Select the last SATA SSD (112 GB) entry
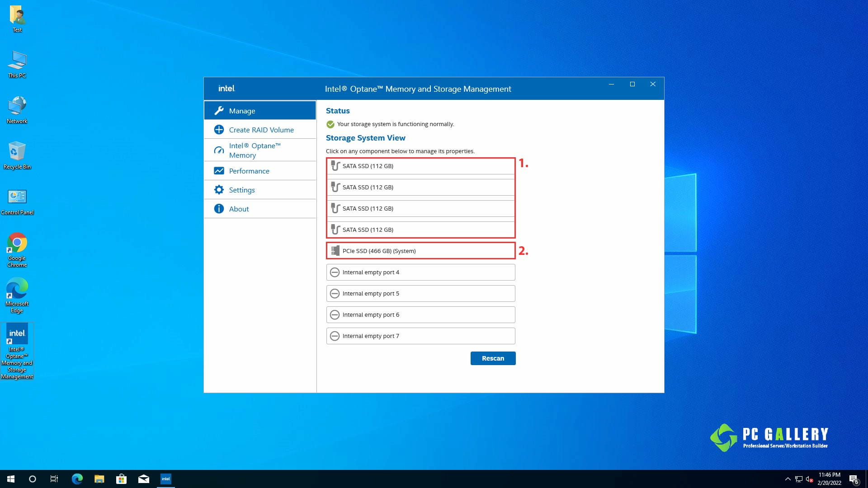This screenshot has width=868, height=488. coord(420,230)
